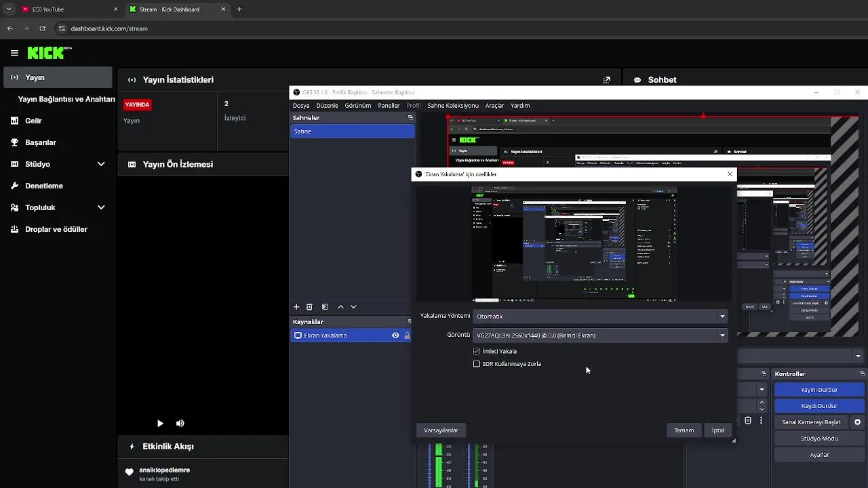Move the OBS scene down
This screenshot has height=488, width=868.
click(353, 307)
